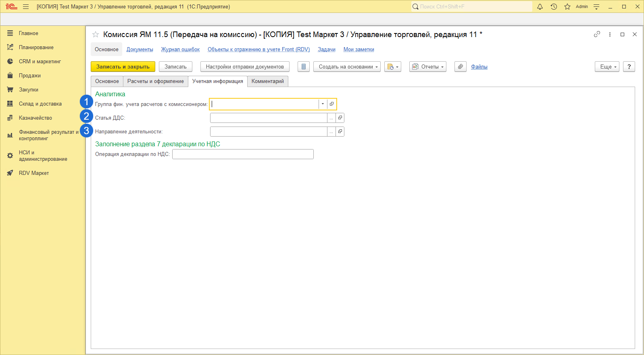
Task: Open the 1C main menu hamburger icon
Action: (26, 6)
